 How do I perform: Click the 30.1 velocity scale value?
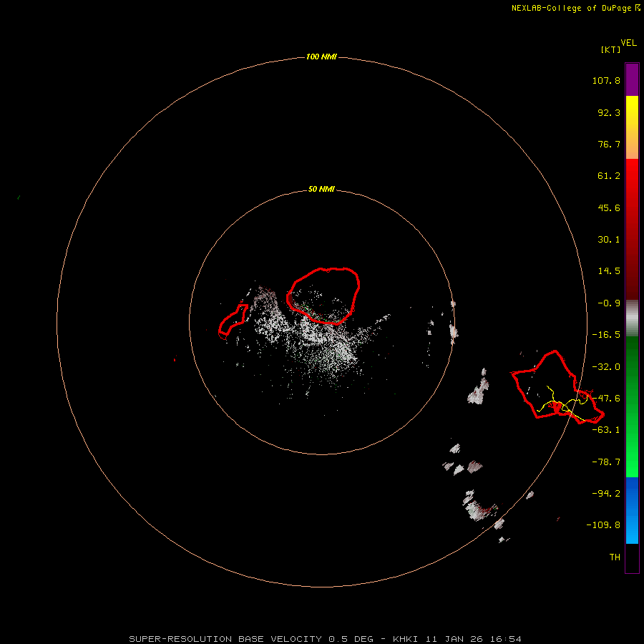[x=609, y=240]
